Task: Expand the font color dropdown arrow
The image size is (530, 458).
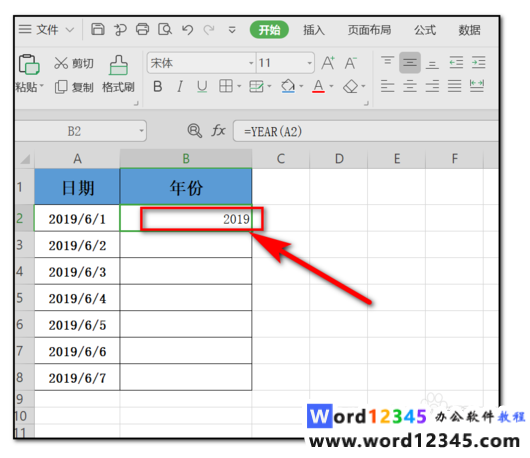Action: (x=331, y=86)
